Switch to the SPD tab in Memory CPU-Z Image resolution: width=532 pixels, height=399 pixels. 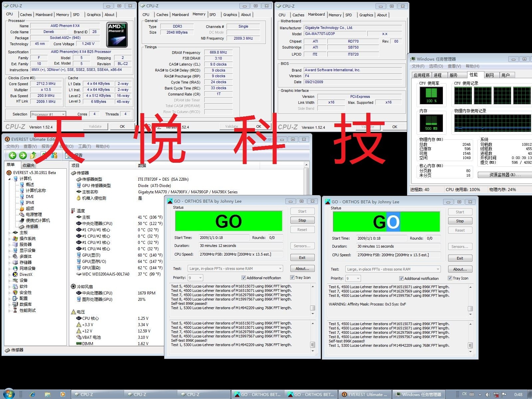point(213,15)
